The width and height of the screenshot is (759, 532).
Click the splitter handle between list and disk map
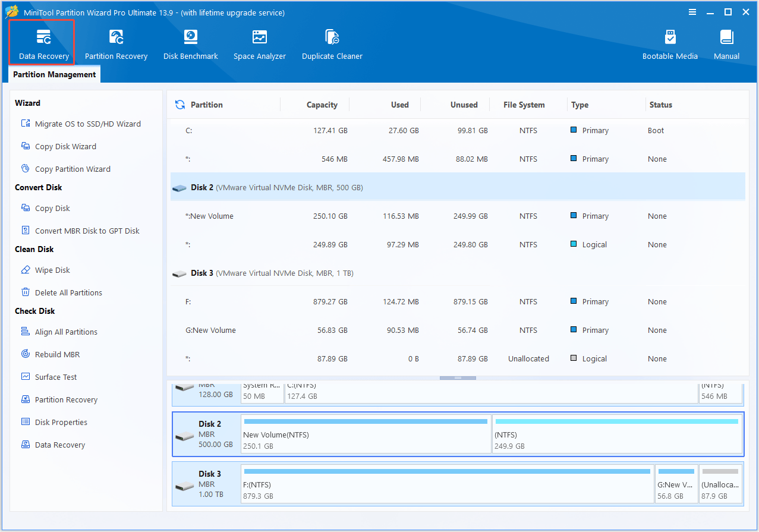(458, 377)
